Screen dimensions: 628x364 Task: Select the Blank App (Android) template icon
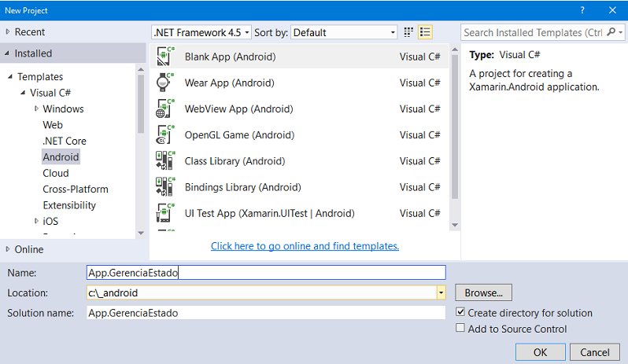pos(165,57)
